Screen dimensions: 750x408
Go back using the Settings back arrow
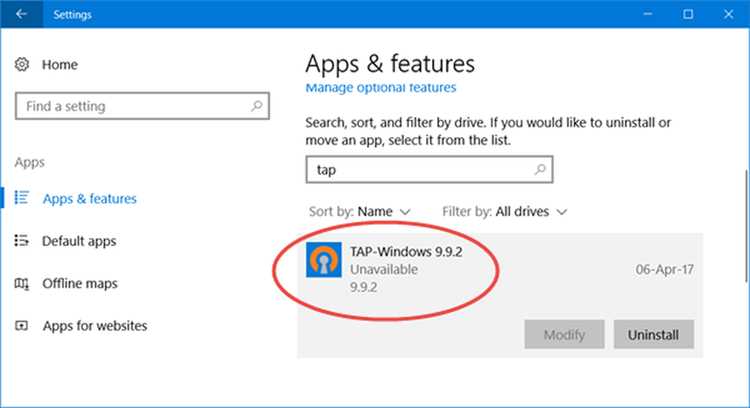pos(21,14)
